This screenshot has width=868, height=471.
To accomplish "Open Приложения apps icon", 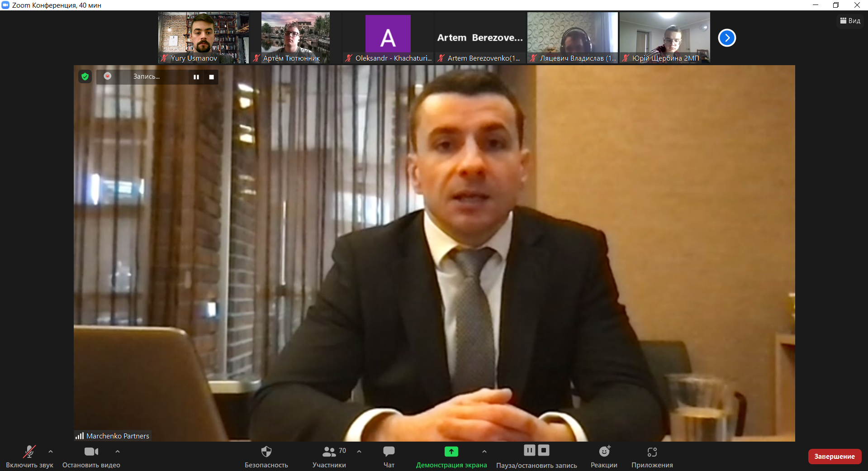I will (652, 452).
